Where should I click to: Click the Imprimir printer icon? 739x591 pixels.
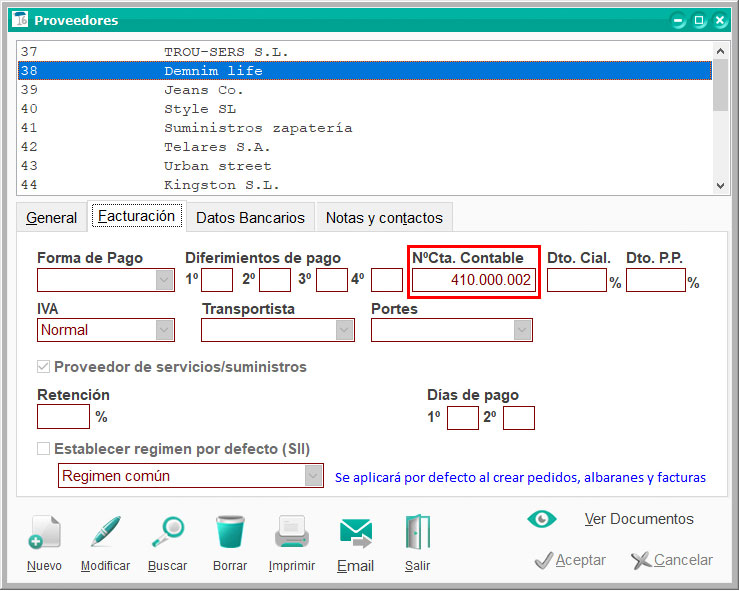(292, 532)
